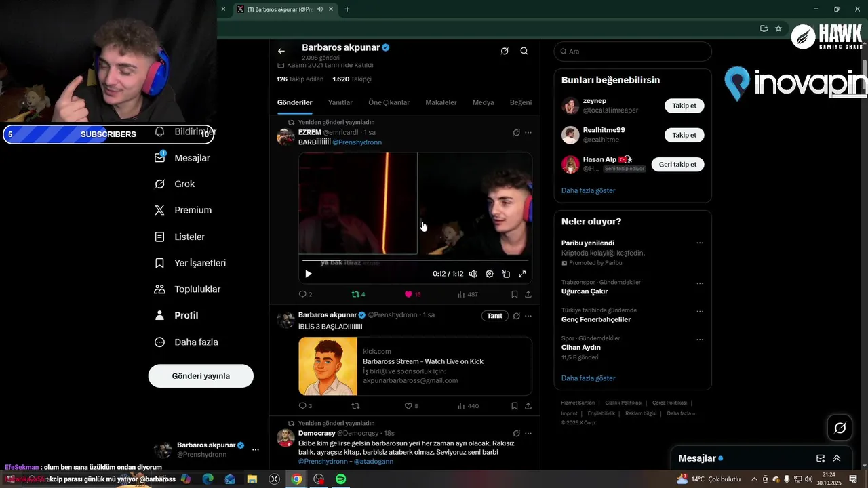Image resolution: width=868 pixels, height=488 pixels.
Task: Reply to the İBLİS 3 BAŞLADI post
Action: (305, 406)
